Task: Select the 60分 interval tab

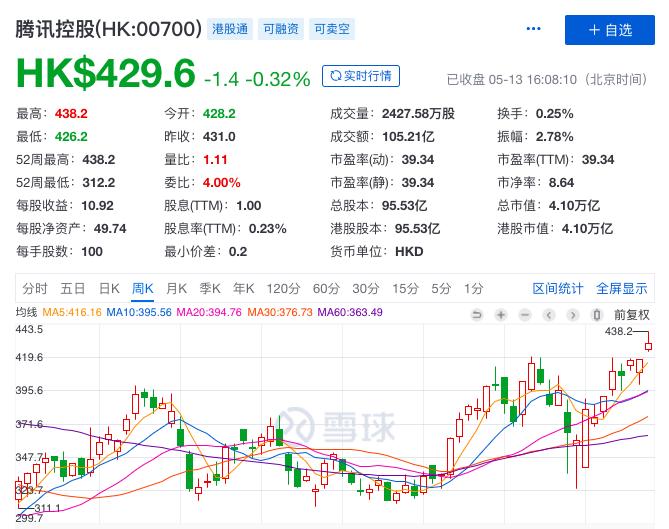Action: pos(326,289)
